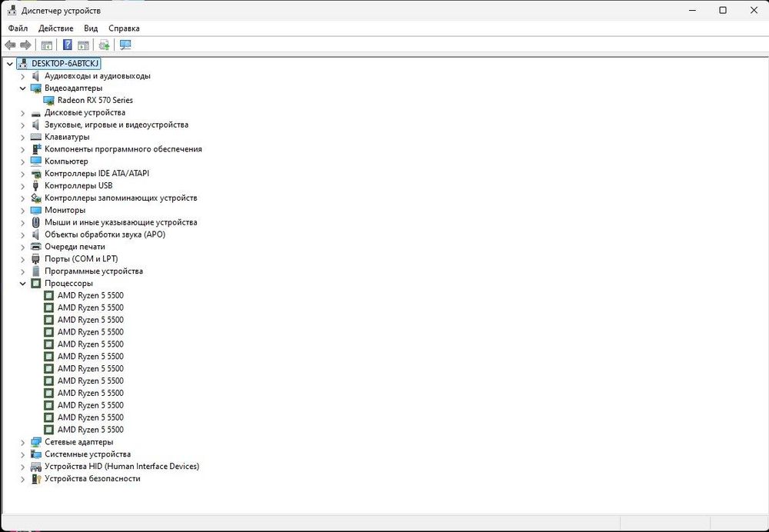Toggle the console tree pane toolbar icon
This screenshot has width=769, height=532.
[x=47, y=45]
